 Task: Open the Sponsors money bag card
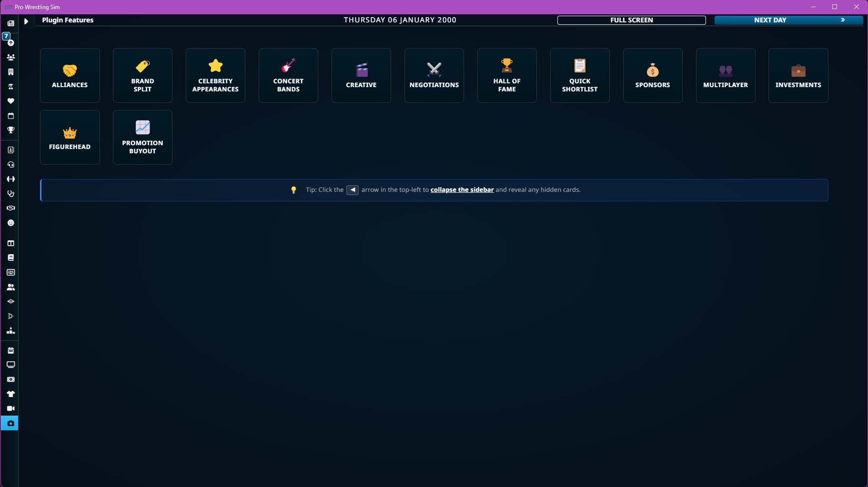click(x=653, y=75)
